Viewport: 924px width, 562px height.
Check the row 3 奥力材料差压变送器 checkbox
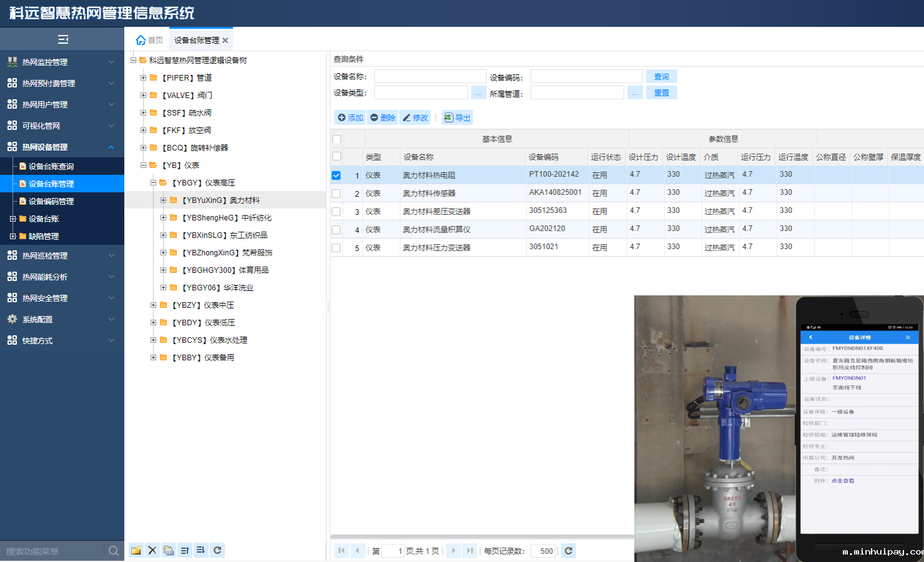point(337,212)
